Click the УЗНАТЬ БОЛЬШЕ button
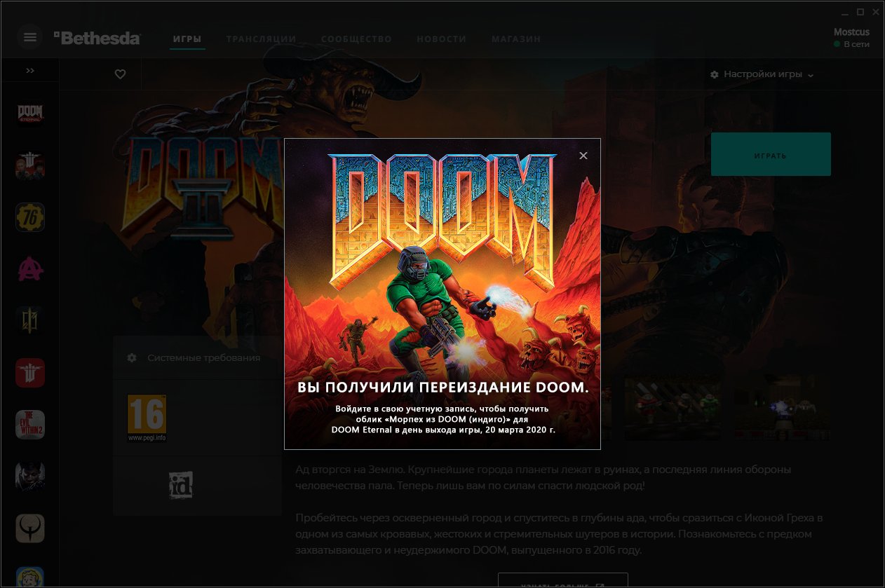Screen dimensions: 885x588 (x=562, y=581)
